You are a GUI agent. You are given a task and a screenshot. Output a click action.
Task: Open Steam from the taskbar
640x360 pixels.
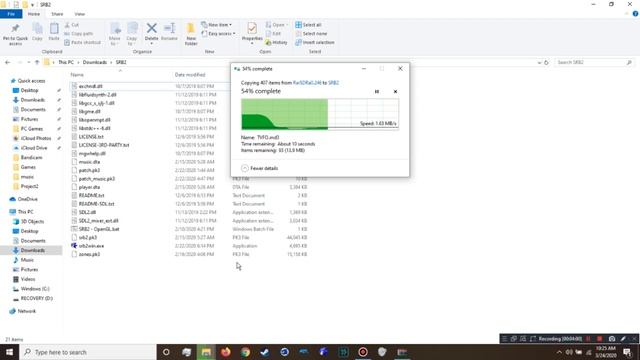pyautogui.click(x=265, y=352)
